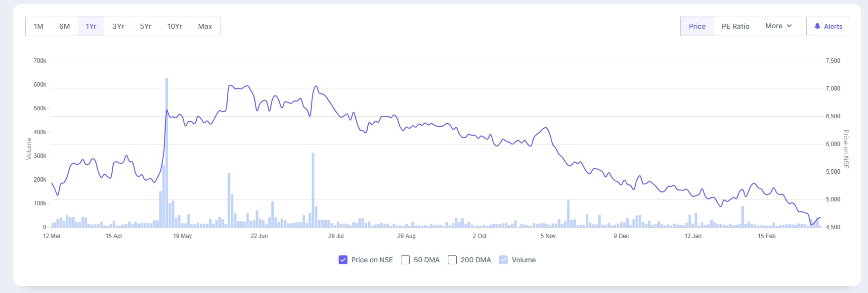Toggle the Price on NSE checkbox
The image size is (868, 293).
click(x=343, y=260)
